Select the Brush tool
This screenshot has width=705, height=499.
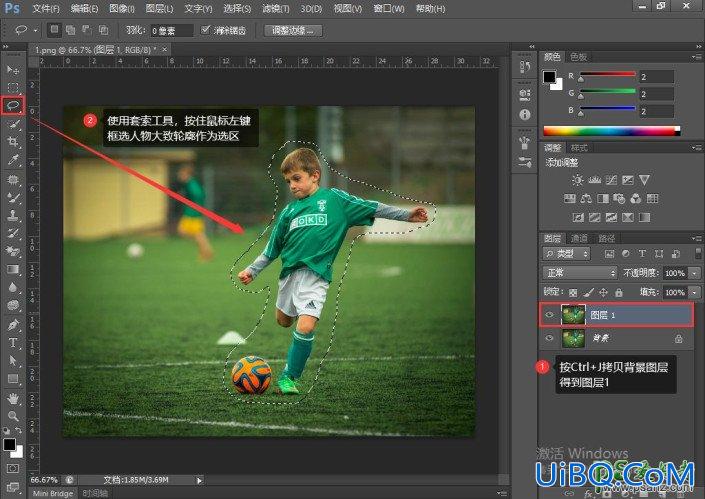tap(13, 197)
